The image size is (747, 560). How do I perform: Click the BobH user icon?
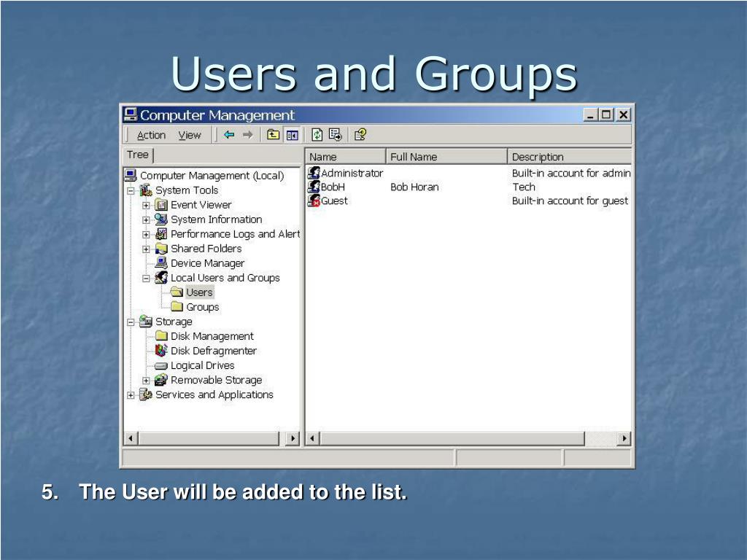(314, 187)
